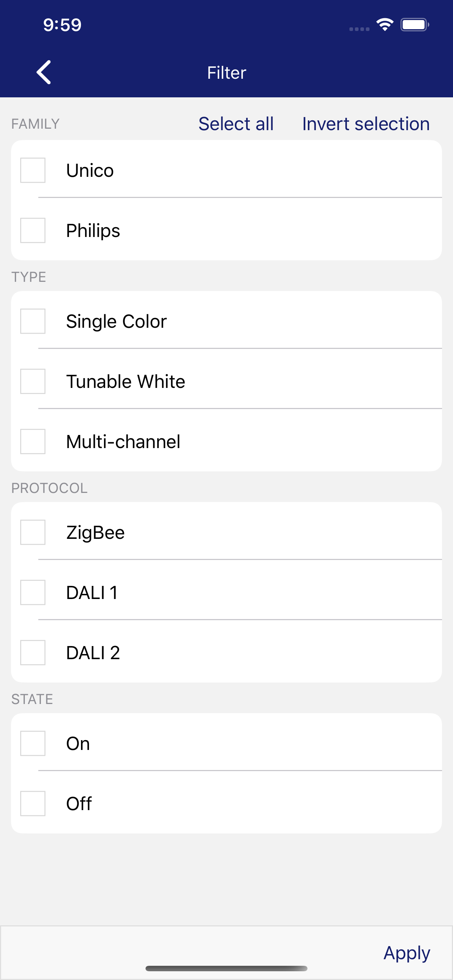Tap Invert selection link
453x980 pixels.
[x=366, y=124]
